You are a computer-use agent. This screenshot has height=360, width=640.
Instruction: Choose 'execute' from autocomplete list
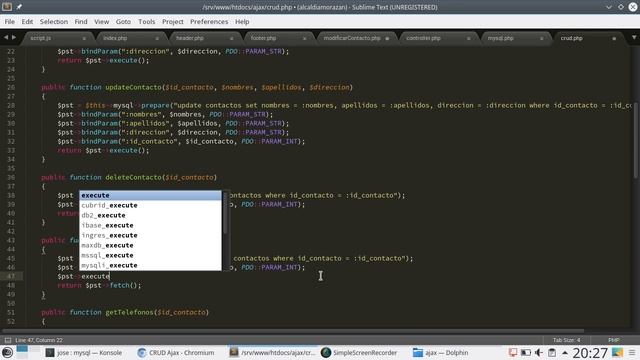[150, 195]
